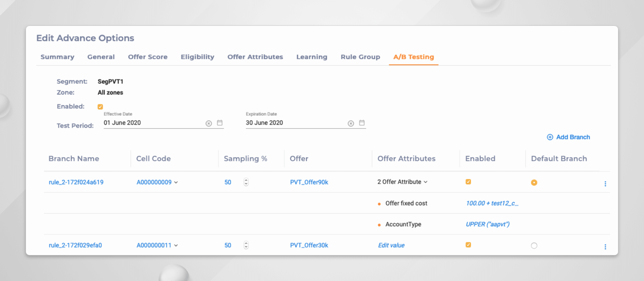Open the PVT_Offer90k offer link

(x=309, y=182)
